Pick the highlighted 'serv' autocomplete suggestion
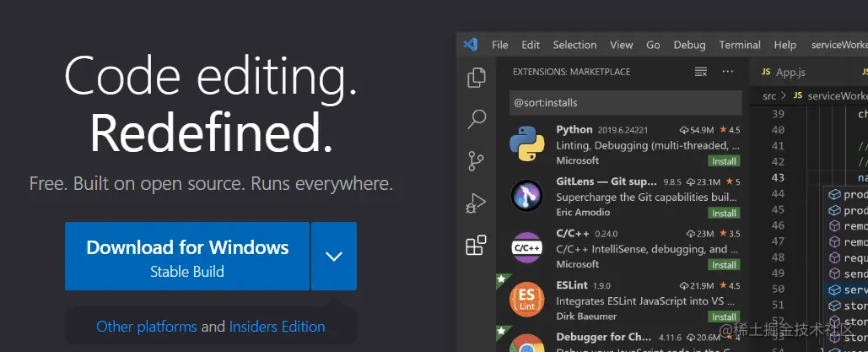Image resolution: width=868 pixels, height=352 pixels. pyautogui.click(x=846, y=290)
